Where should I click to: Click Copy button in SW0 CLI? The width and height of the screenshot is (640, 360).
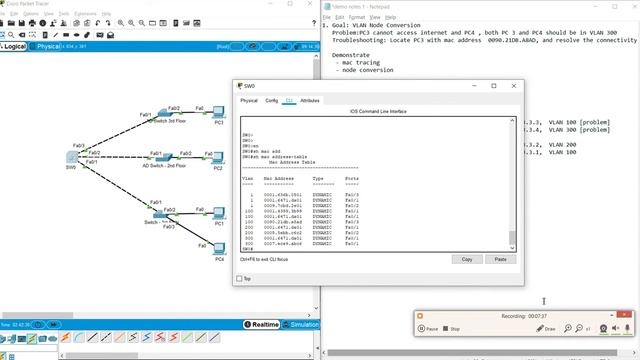tap(467, 259)
